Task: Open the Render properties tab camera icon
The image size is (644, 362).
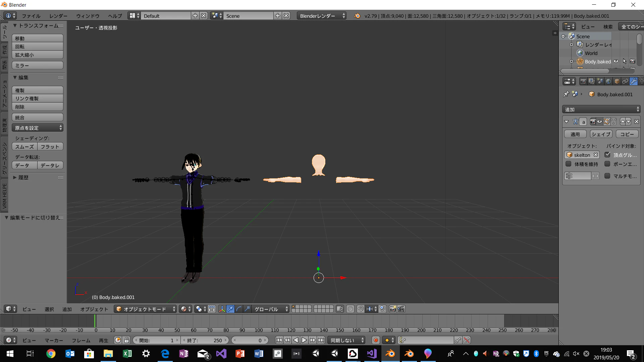Action: coord(583,81)
